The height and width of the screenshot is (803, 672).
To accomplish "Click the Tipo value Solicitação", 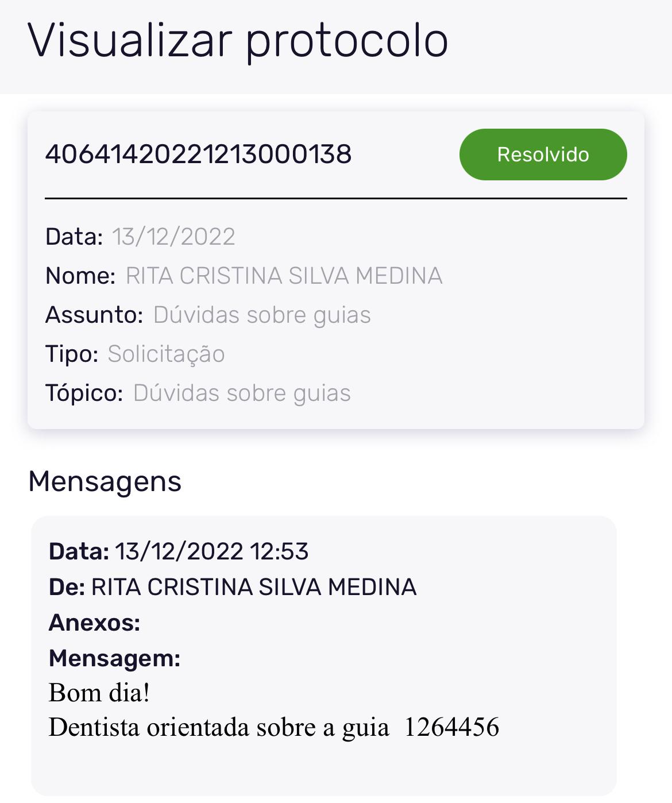I will pos(166,354).
